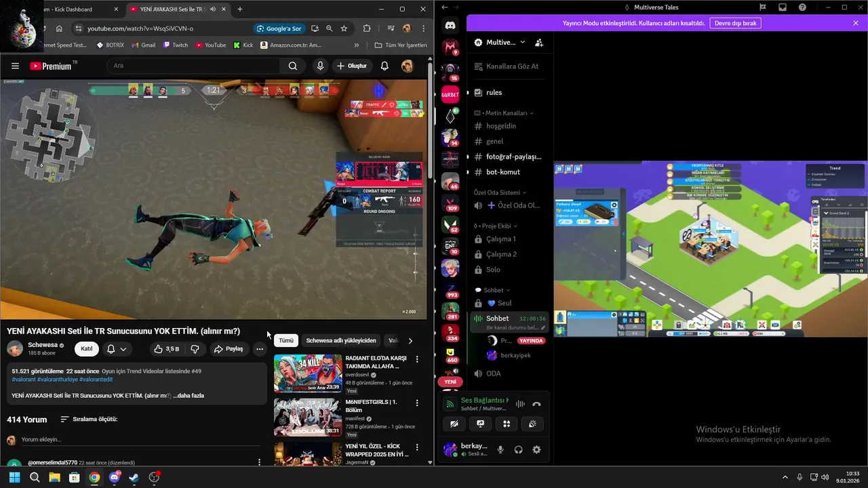
Task: Invite people to Multiverse server icon
Action: [x=539, y=42]
